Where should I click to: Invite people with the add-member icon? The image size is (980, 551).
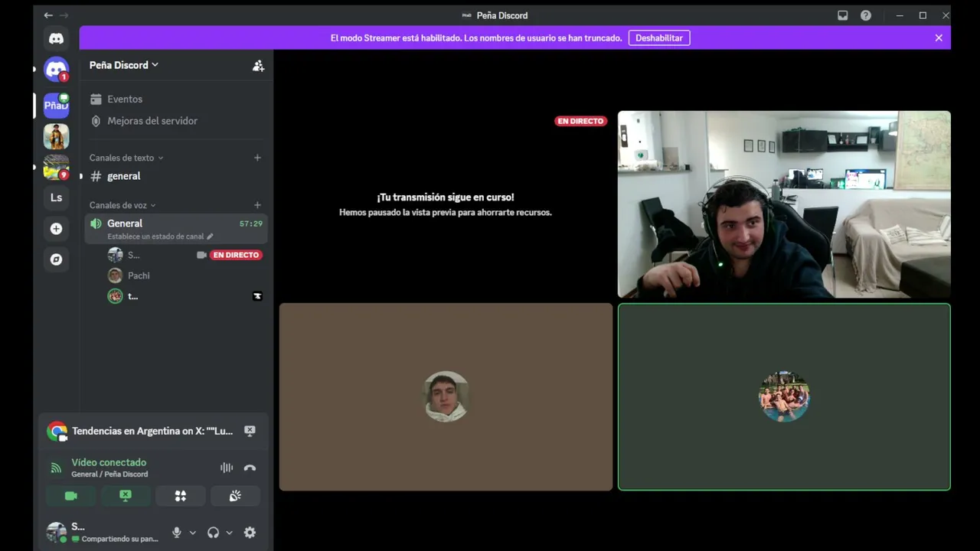(x=258, y=66)
